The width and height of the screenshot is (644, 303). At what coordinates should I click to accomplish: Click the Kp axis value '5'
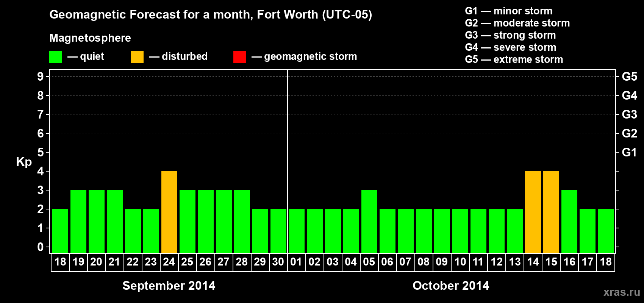coord(41,152)
